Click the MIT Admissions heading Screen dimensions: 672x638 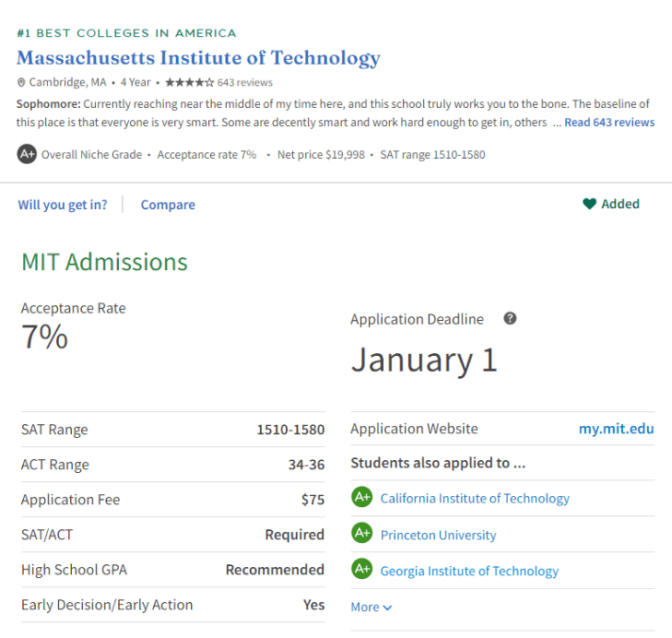coord(104,262)
